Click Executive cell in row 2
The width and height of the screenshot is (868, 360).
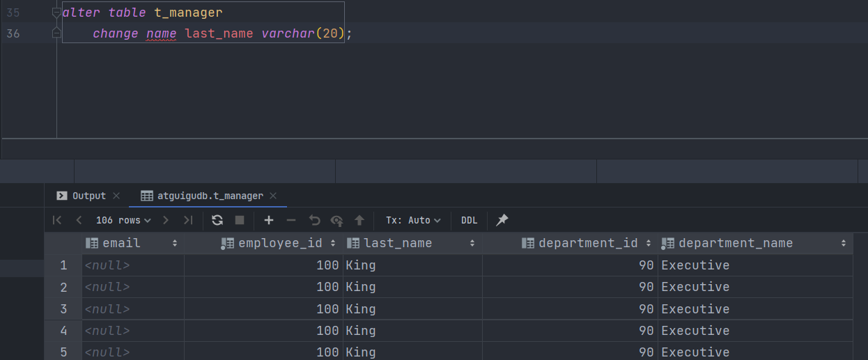756,286
